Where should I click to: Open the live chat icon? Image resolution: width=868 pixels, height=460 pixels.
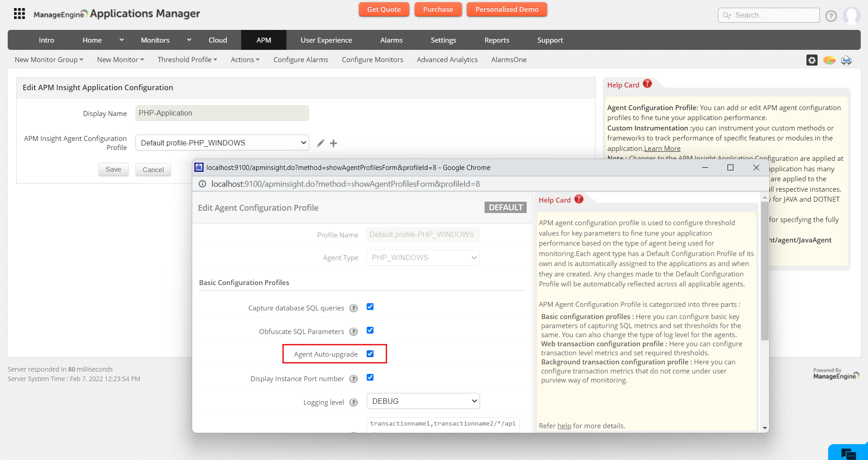(x=848, y=453)
